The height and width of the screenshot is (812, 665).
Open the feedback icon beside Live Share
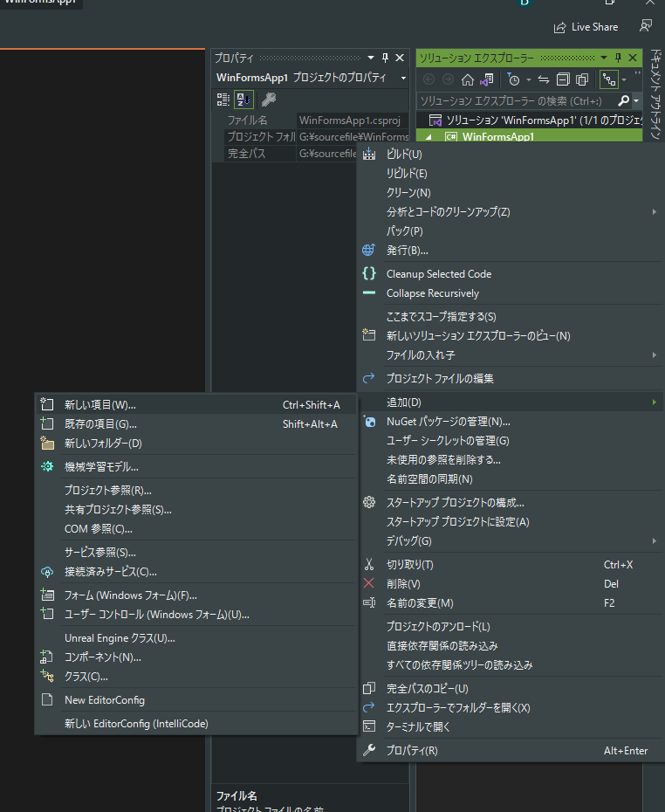(x=645, y=26)
